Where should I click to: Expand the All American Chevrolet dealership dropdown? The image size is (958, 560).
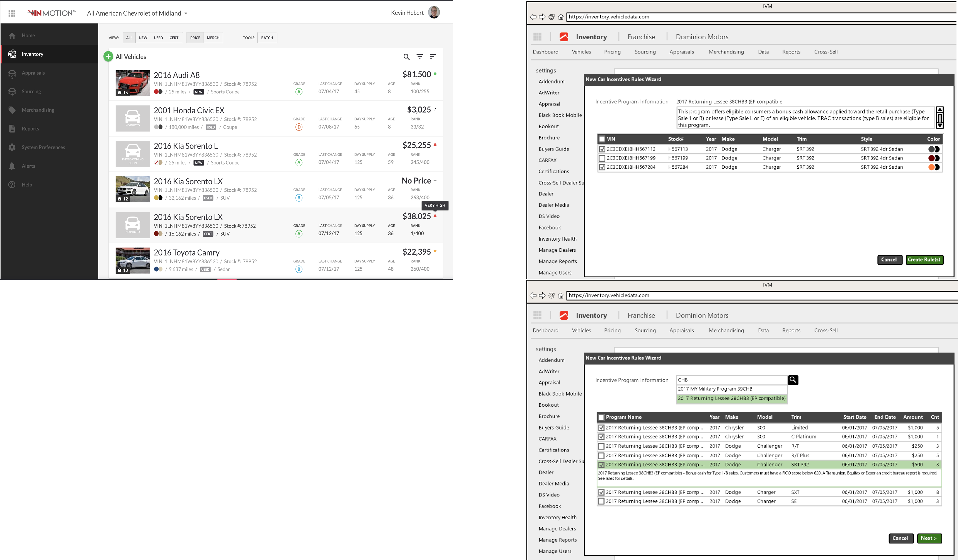(x=186, y=14)
